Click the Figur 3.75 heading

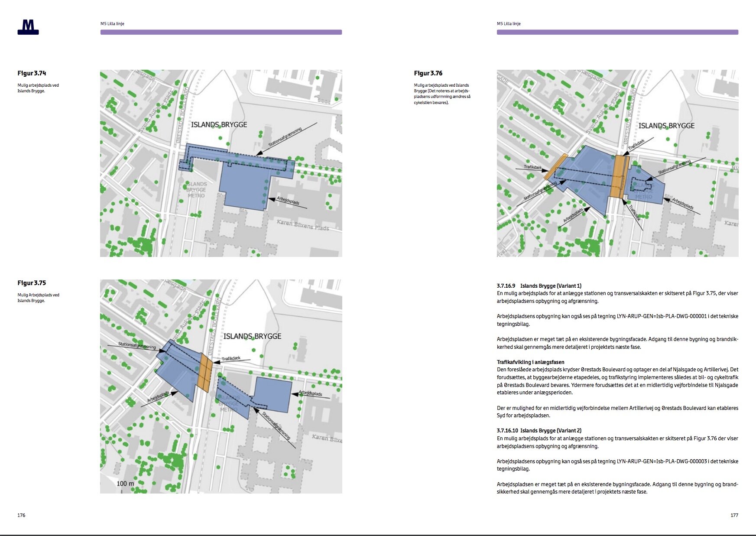pos(32,283)
